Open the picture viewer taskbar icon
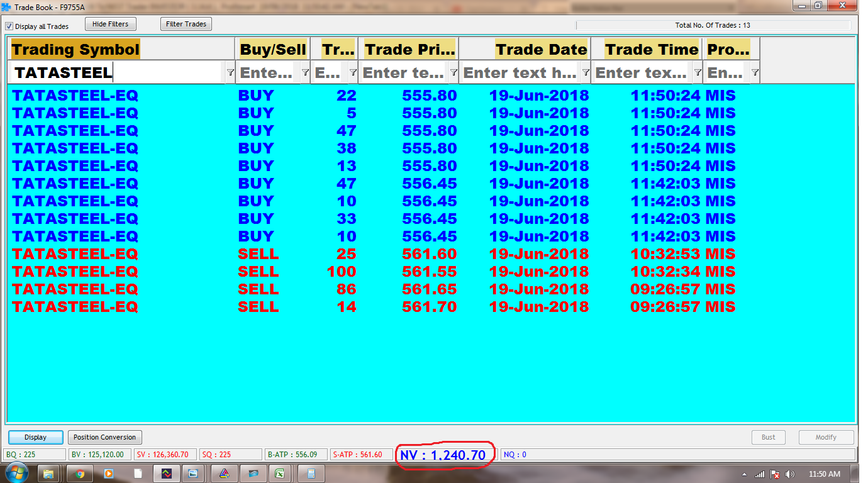This screenshot has height=483, width=868. coord(193,474)
